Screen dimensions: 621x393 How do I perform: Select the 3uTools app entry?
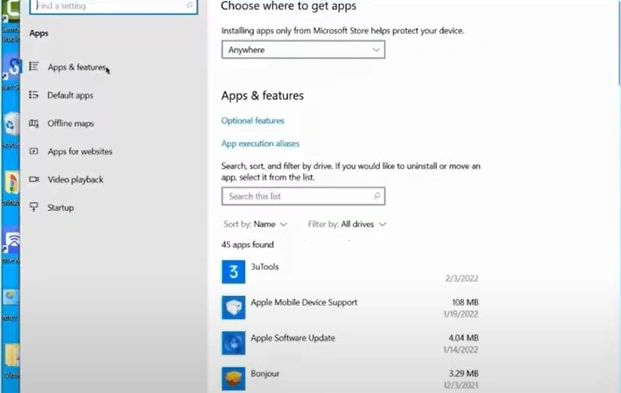point(350,272)
